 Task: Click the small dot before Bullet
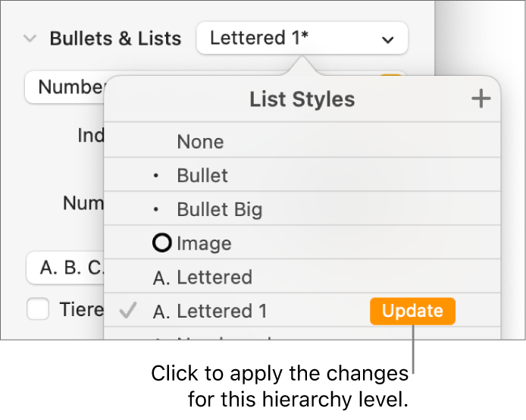click(157, 176)
